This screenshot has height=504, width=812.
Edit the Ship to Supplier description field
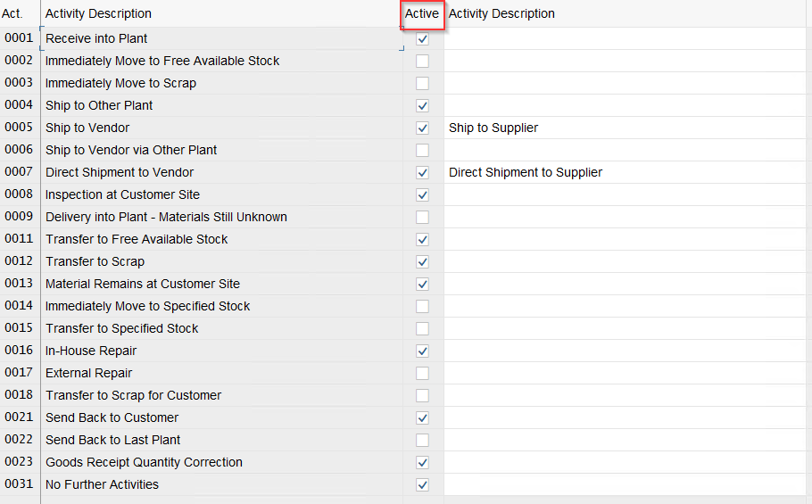pyautogui.click(x=625, y=128)
